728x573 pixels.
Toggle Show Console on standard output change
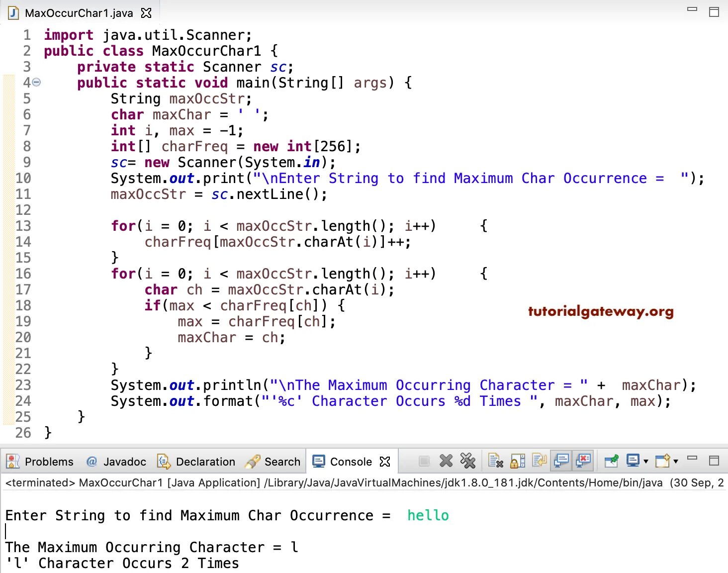[561, 461]
